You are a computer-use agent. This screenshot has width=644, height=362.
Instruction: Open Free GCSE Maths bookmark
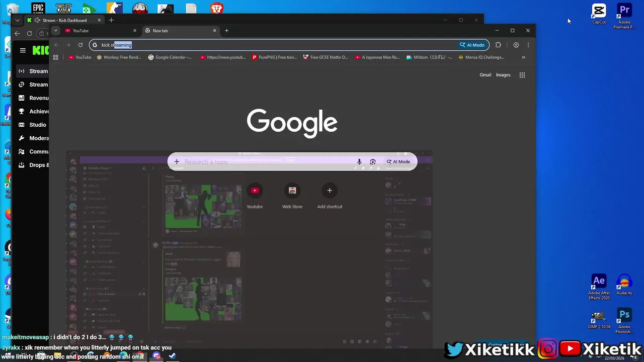tap(326, 57)
